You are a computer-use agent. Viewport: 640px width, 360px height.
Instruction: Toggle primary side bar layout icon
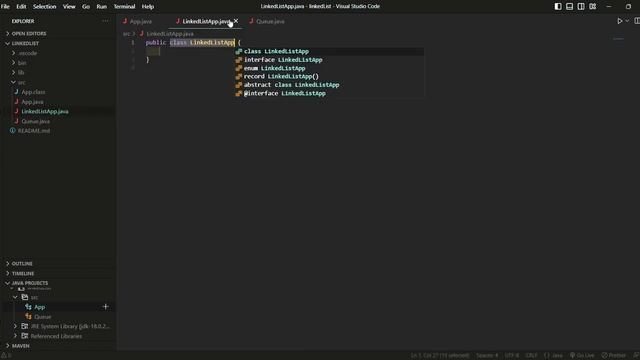coord(558,7)
